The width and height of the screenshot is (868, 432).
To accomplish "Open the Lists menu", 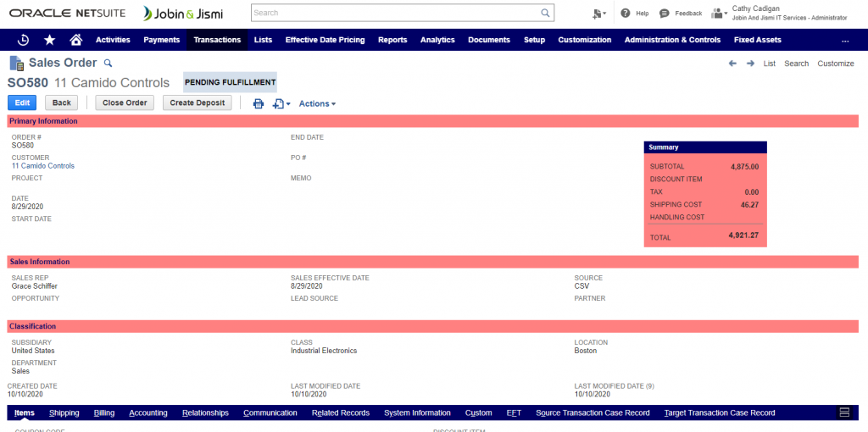I will click(263, 40).
